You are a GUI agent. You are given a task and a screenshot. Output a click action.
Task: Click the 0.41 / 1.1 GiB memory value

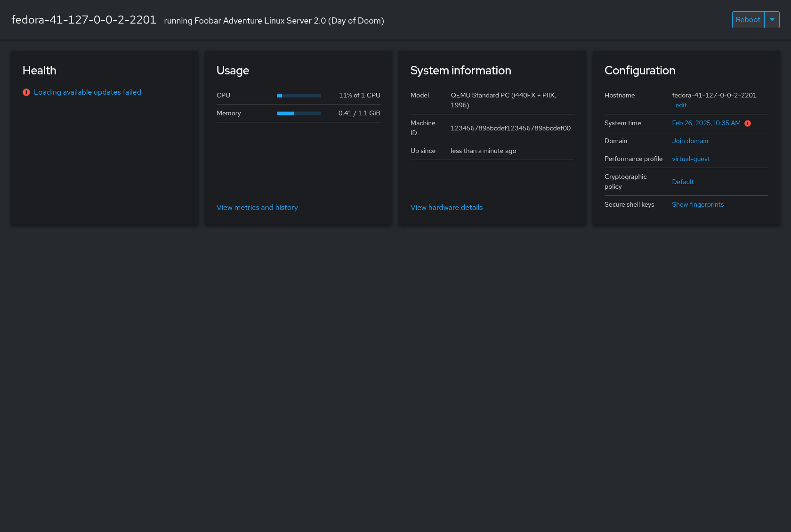point(359,113)
